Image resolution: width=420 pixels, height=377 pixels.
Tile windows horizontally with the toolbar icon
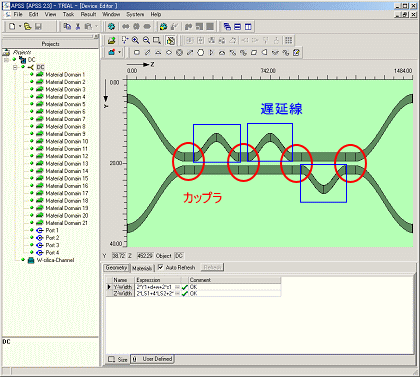(x=238, y=27)
